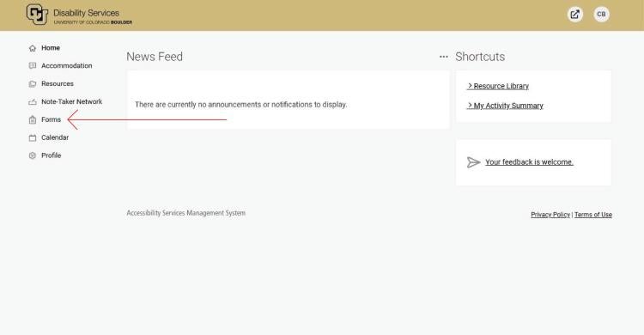The height and width of the screenshot is (335, 644).
Task: Click the Accommodation sidebar icon
Action: (33, 66)
